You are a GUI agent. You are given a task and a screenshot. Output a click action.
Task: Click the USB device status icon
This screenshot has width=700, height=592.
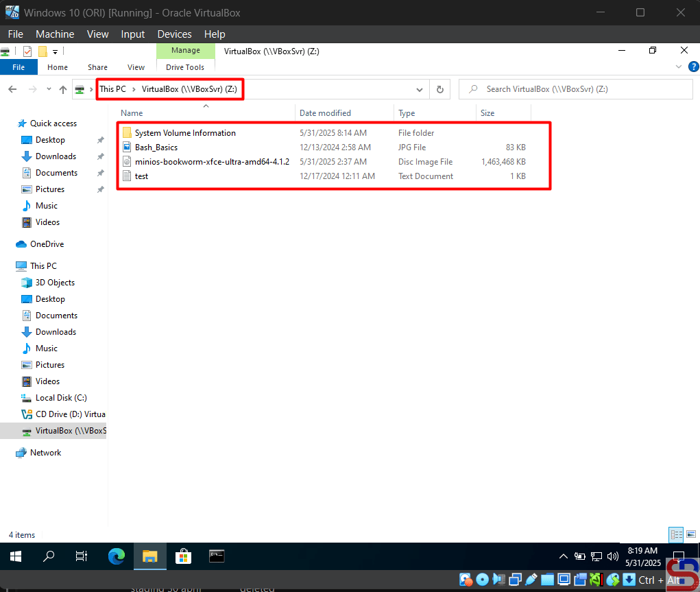tap(531, 580)
